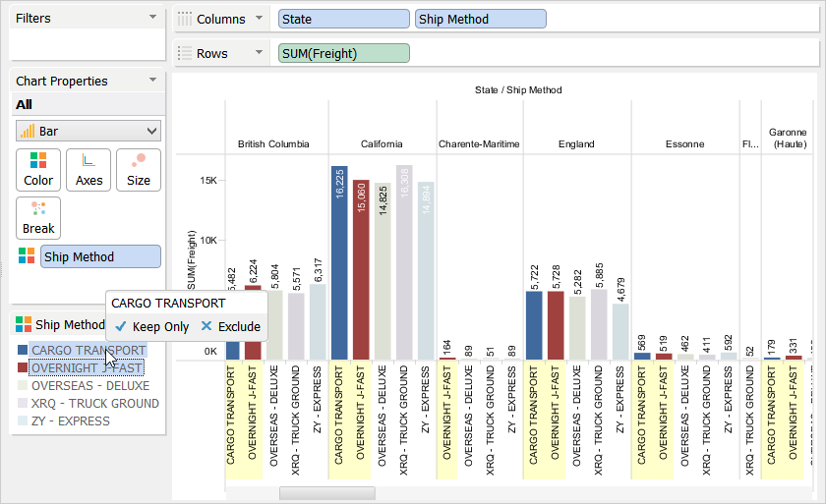Viewport: 826px width, 504px height.
Task: Click color icon beside Ship Method pill
Action: (25, 256)
